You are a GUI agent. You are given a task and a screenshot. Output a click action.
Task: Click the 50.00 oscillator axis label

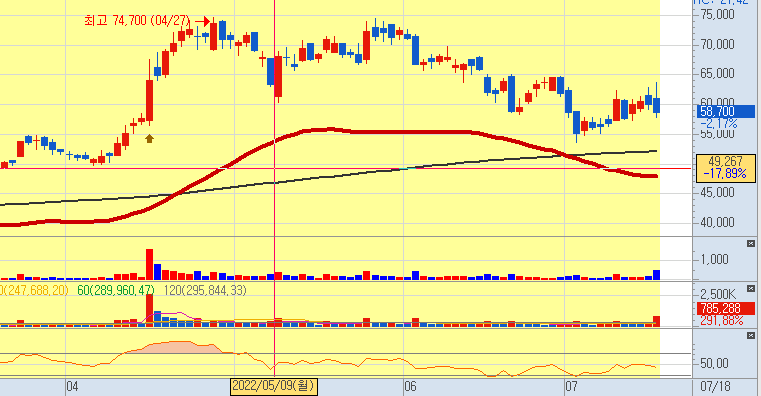click(714, 363)
